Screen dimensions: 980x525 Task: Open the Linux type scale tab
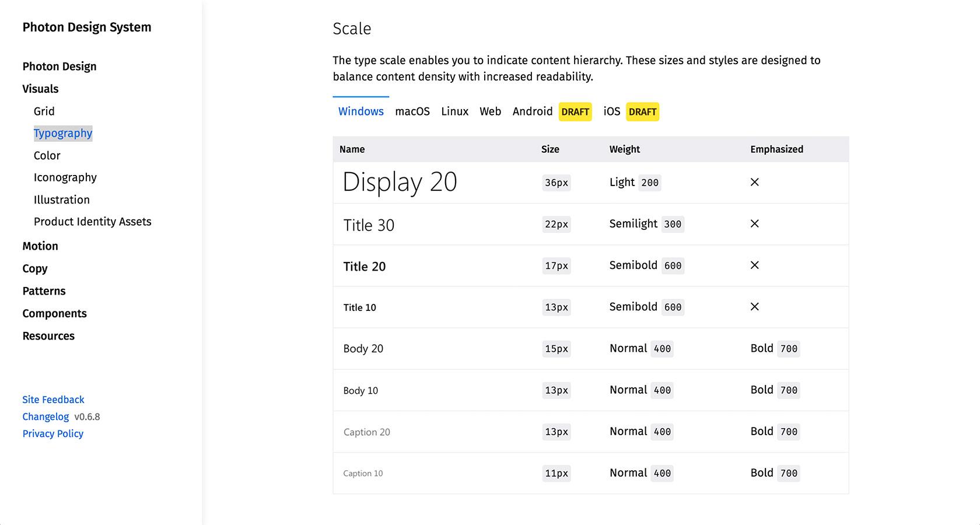tap(454, 111)
